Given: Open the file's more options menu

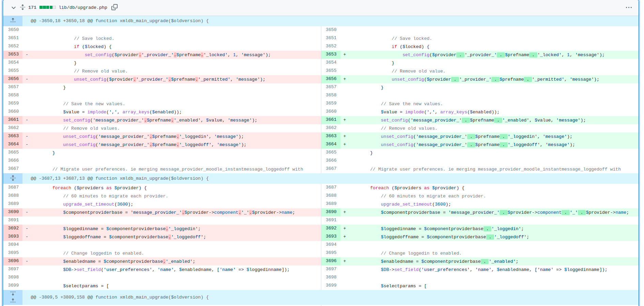Looking at the screenshot, I should tap(629, 7).
